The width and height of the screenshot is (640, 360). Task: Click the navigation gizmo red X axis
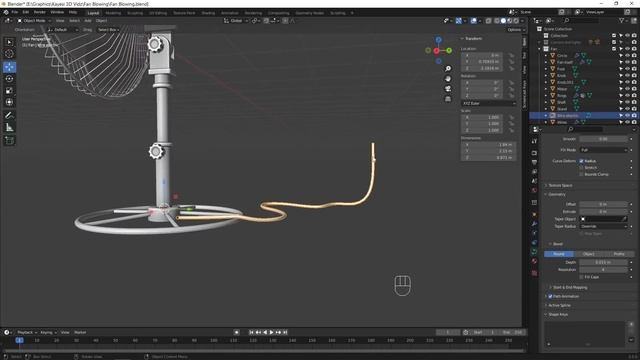[437, 51]
